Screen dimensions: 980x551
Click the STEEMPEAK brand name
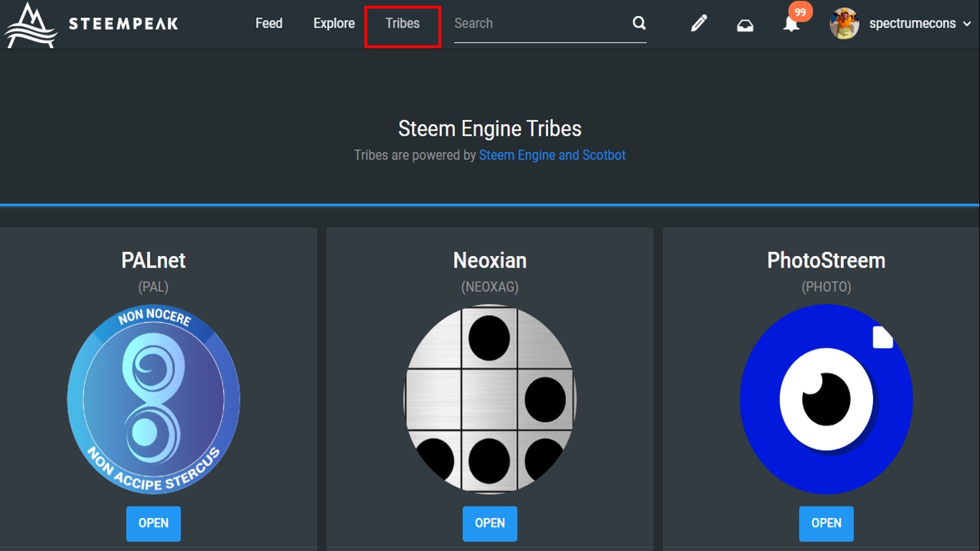[x=123, y=24]
